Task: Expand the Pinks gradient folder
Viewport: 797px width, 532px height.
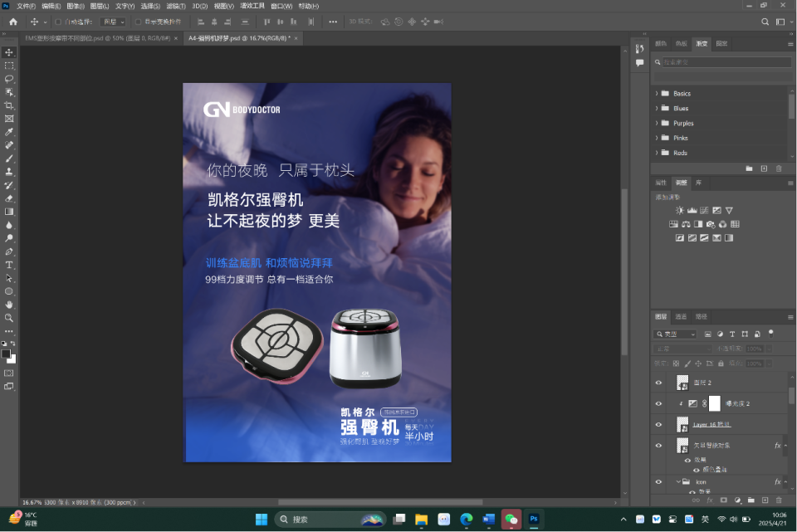Action: click(x=657, y=138)
